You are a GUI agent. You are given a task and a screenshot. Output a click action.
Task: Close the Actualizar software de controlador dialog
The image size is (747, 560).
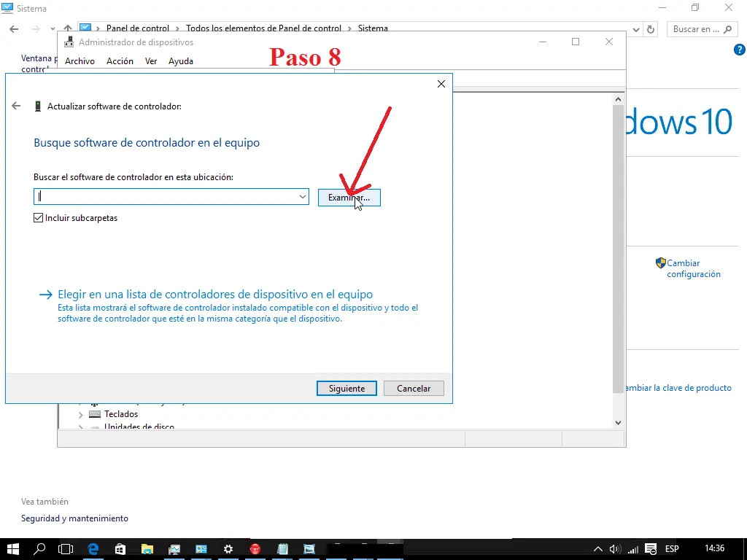(x=441, y=84)
